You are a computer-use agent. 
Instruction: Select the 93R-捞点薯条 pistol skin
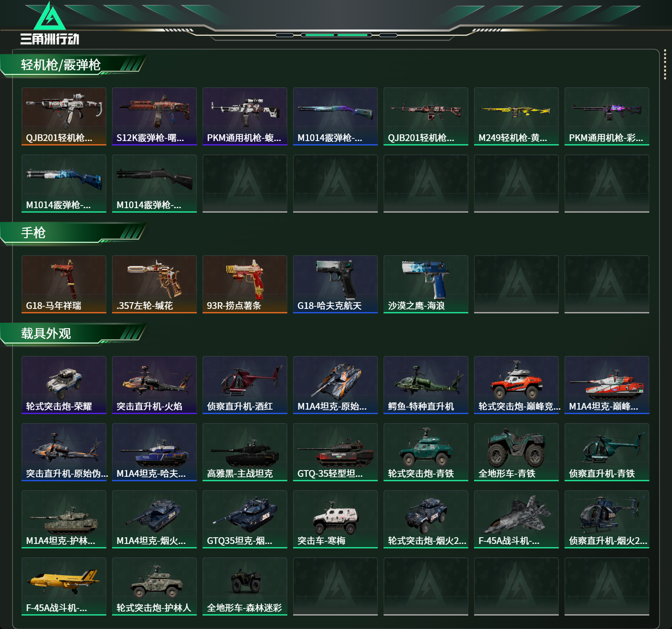tap(245, 284)
